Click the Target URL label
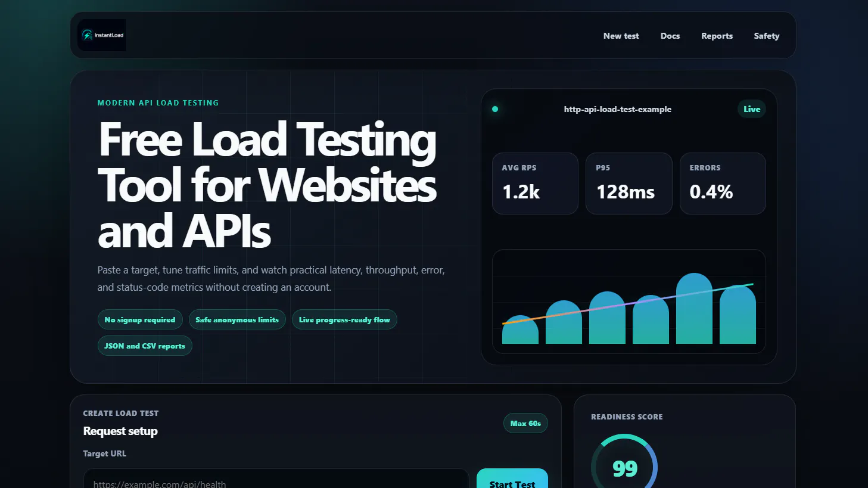The width and height of the screenshot is (868, 488). (x=105, y=453)
